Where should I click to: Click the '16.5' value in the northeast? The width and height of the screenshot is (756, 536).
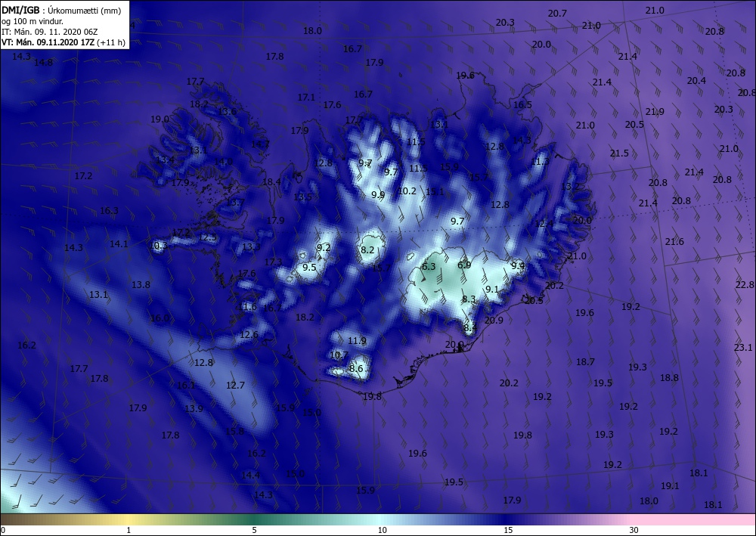[x=522, y=104]
